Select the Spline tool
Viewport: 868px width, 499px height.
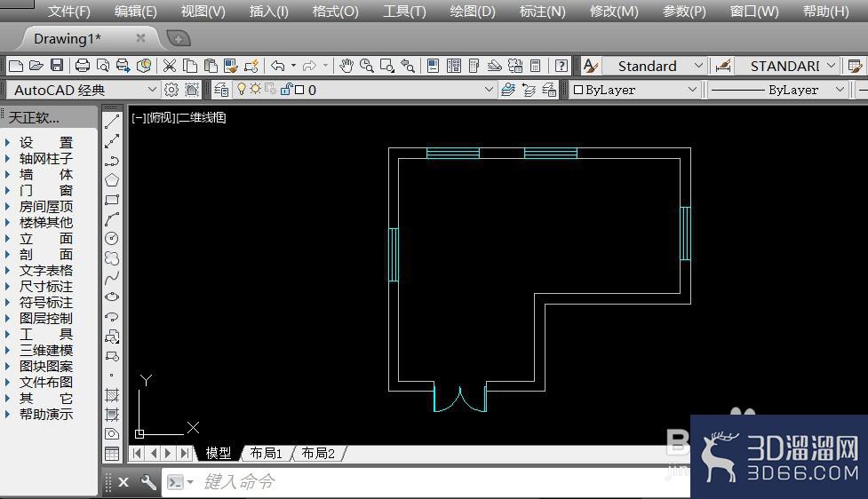click(112, 278)
